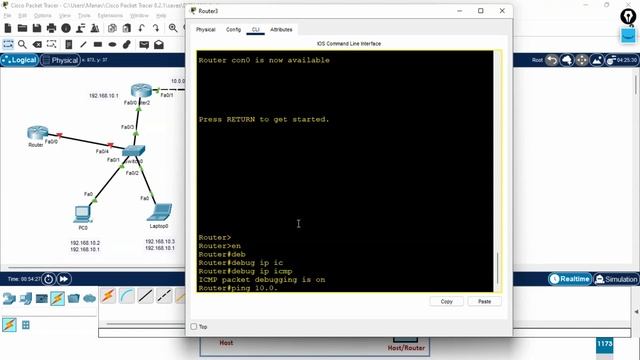Select the Connections lightning category icon
640x360 pixels.
[58, 299]
